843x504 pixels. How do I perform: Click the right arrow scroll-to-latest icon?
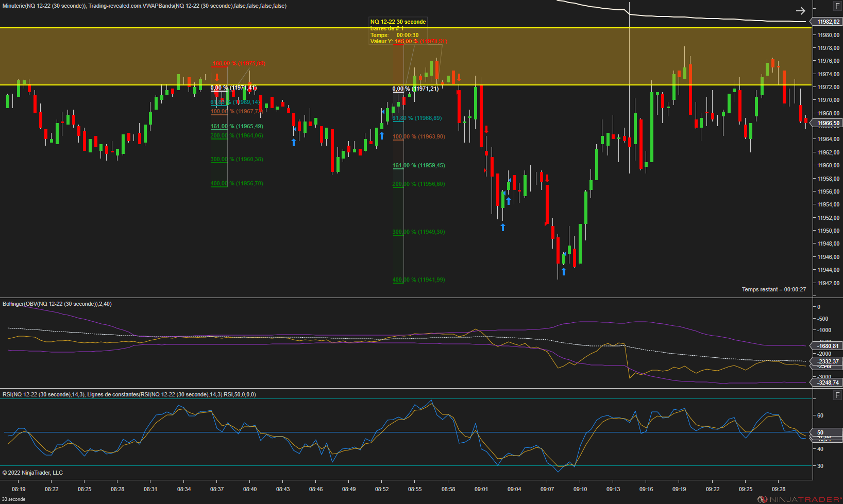(800, 10)
